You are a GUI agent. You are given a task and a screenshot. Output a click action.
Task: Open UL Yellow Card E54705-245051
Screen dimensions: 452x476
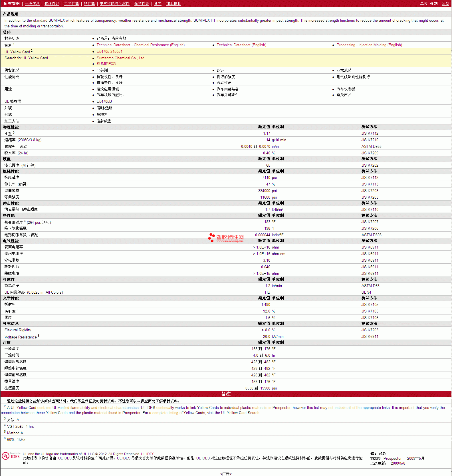(x=110, y=52)
